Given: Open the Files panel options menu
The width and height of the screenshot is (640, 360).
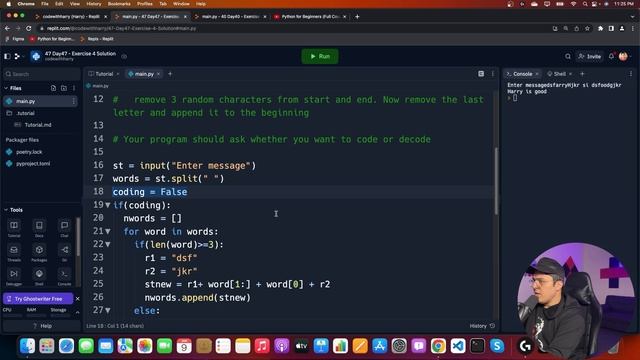Looking at the screenshot, I should (74, 88).
